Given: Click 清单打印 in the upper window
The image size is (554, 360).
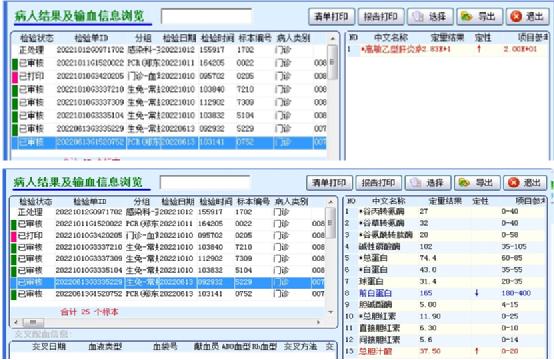Looking at the screenshot, I should [x=331, y=17].
